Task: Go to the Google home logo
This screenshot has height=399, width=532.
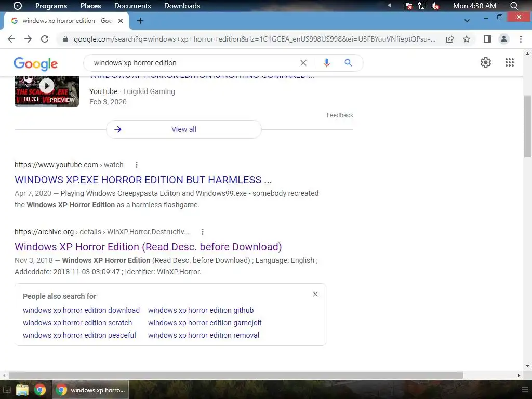Action: [36, 63]
